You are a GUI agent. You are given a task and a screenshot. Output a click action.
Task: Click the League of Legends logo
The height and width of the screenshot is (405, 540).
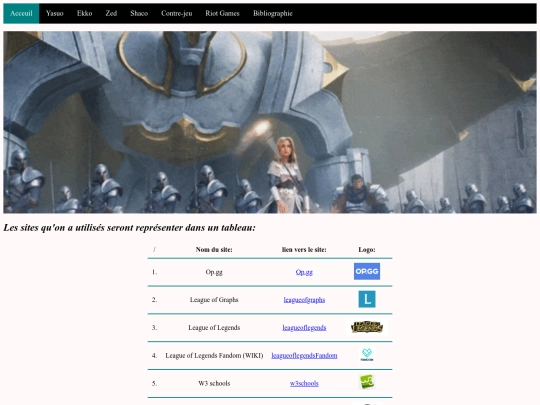367,327
